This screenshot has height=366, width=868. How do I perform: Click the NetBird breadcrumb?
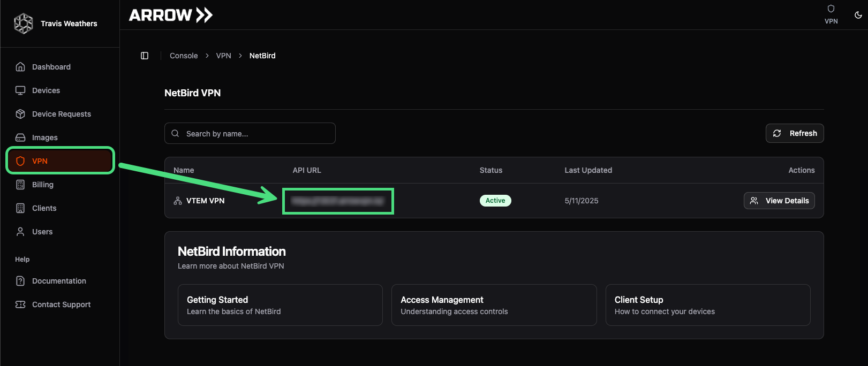pyautogui.click(x=262, y=56)
